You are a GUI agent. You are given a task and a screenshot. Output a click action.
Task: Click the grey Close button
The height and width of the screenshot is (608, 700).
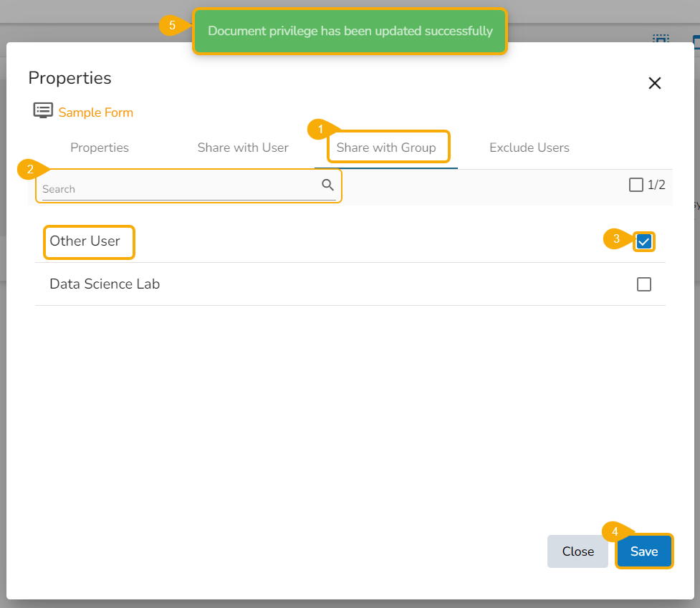pos(577,551)
